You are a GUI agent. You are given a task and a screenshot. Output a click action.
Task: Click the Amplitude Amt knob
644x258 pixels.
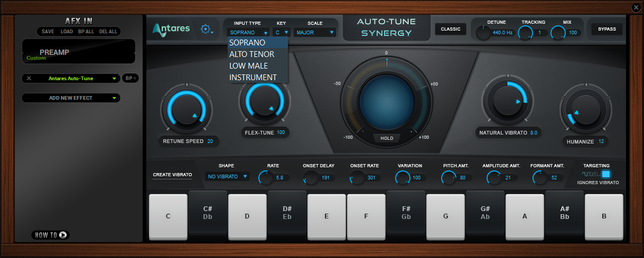(x=494, y=178)
